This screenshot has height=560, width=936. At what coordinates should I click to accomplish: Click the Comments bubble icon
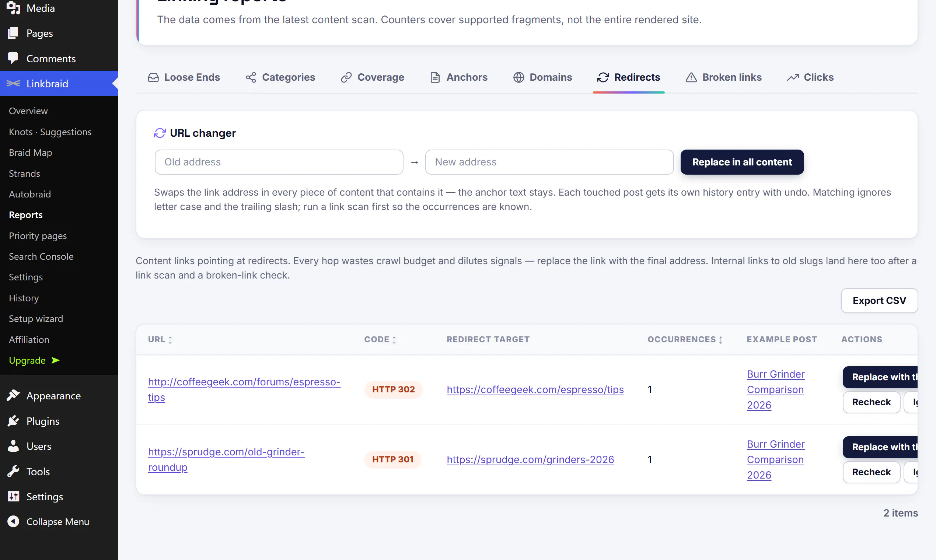[x=13, y=58]
